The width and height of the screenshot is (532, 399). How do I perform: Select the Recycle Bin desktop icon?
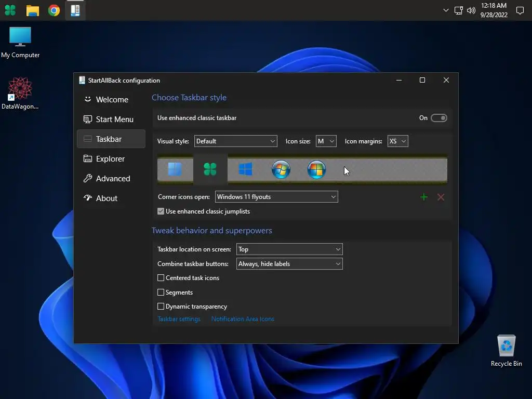[x=506, y=351]
